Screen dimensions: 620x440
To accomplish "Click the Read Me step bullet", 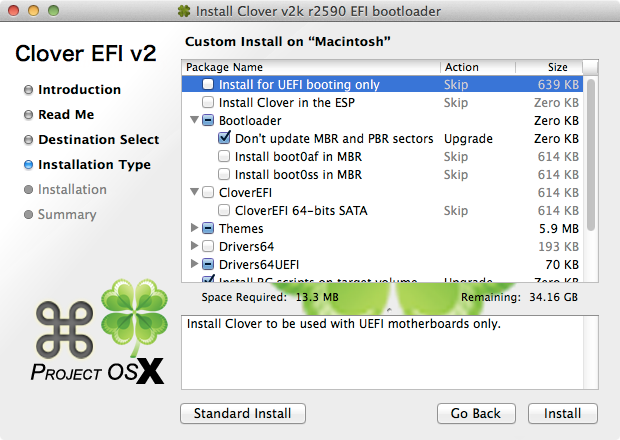I will coord(28,115).
